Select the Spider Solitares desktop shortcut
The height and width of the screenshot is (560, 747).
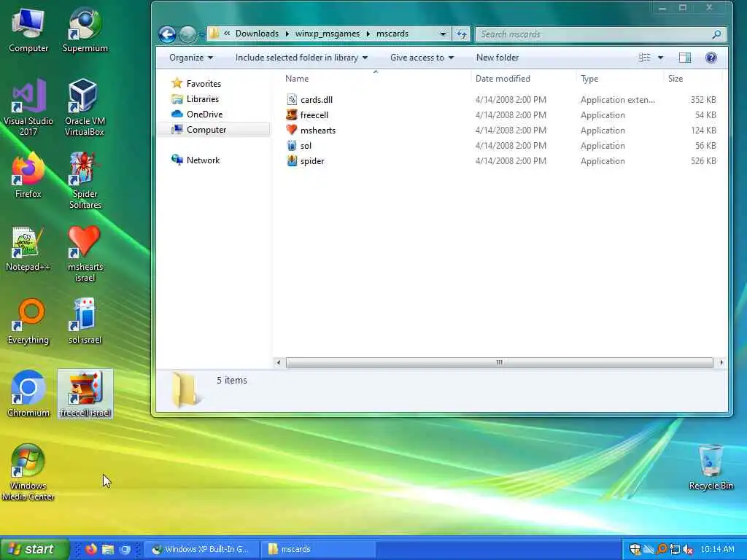pyautogui.click(x=85, y=180)
